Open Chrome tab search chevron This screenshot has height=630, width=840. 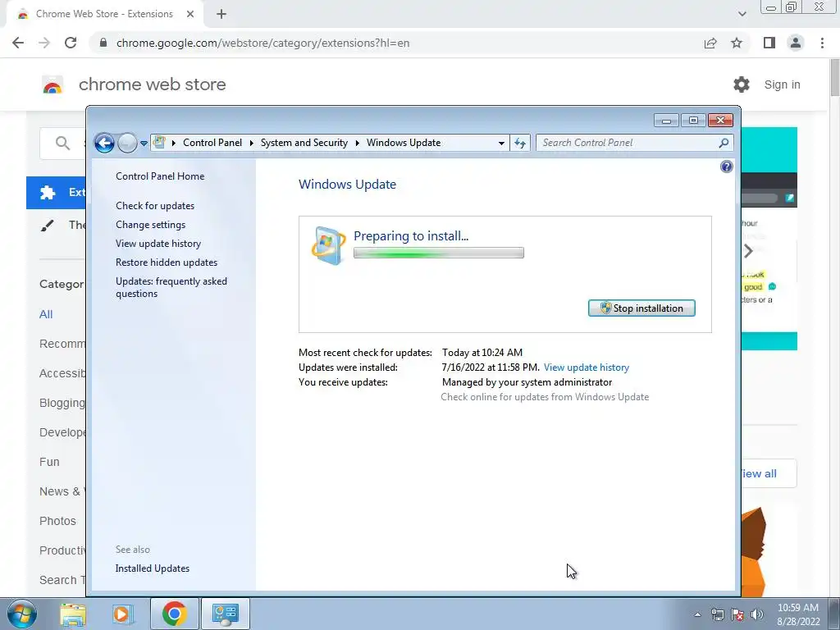[742, 15]
